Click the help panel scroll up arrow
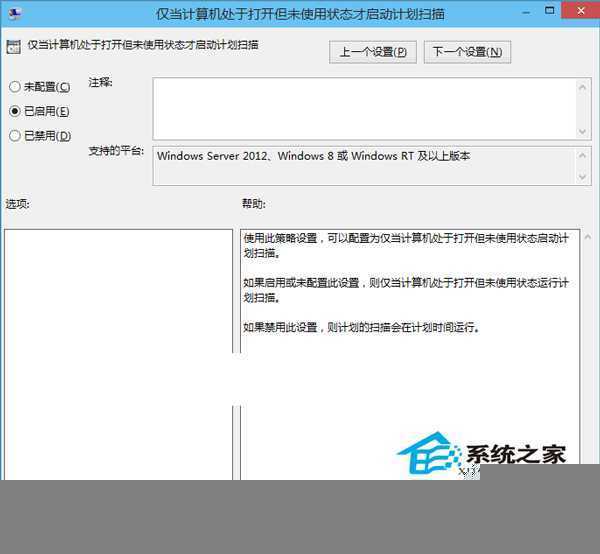Viewport: 600px width, 554px height. pos(588,238)
